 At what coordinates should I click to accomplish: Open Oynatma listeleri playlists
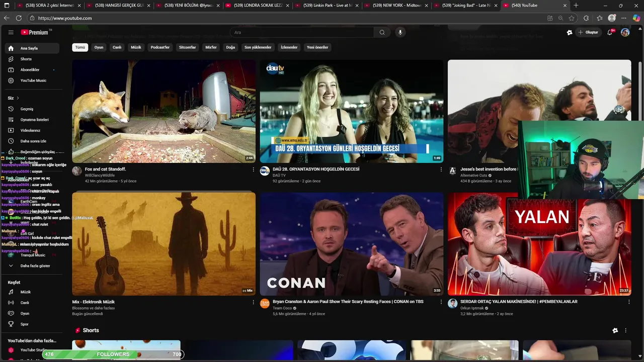point(34,120)
